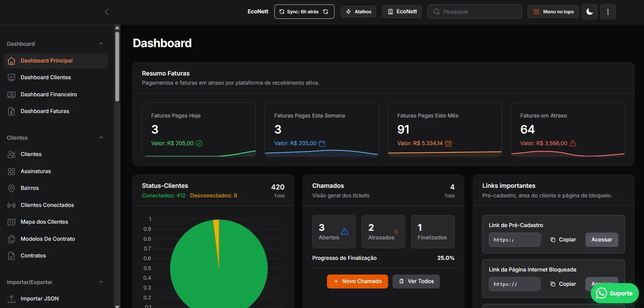Click the money icon beside Dashboard Financeiro
The height and width of the screenshot is (308, 644).
point(11,94)
